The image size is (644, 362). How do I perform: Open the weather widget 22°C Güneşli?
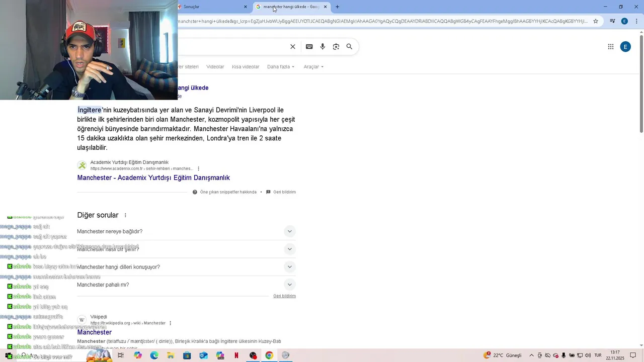click(x=503, y=355)
